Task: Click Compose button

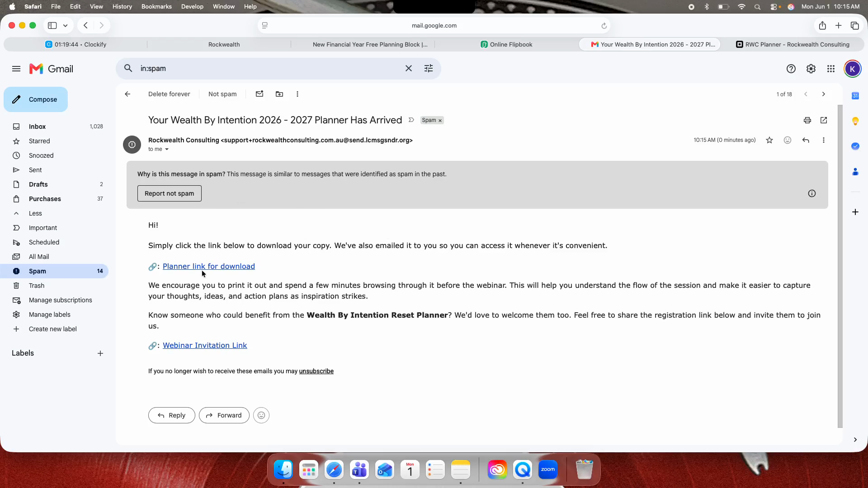Action: (x=36, y=99)
